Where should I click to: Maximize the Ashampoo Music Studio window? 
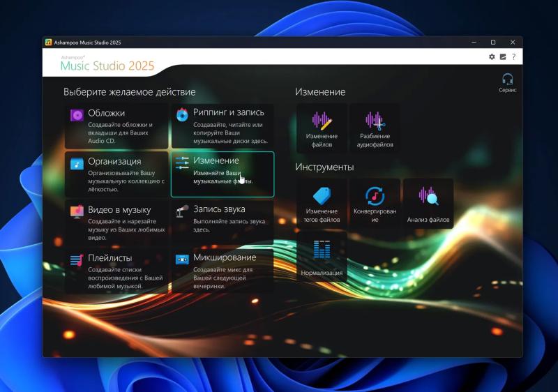click(493, 43)
